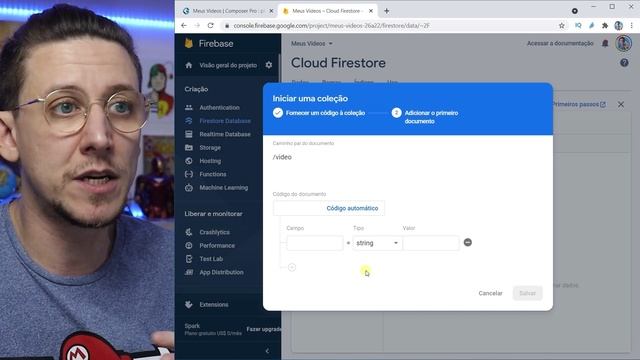Image resolution: width=640 pixels, height=360 pixels.
Task: Open the Performance sidebar icon
Action: pos(189,245)
